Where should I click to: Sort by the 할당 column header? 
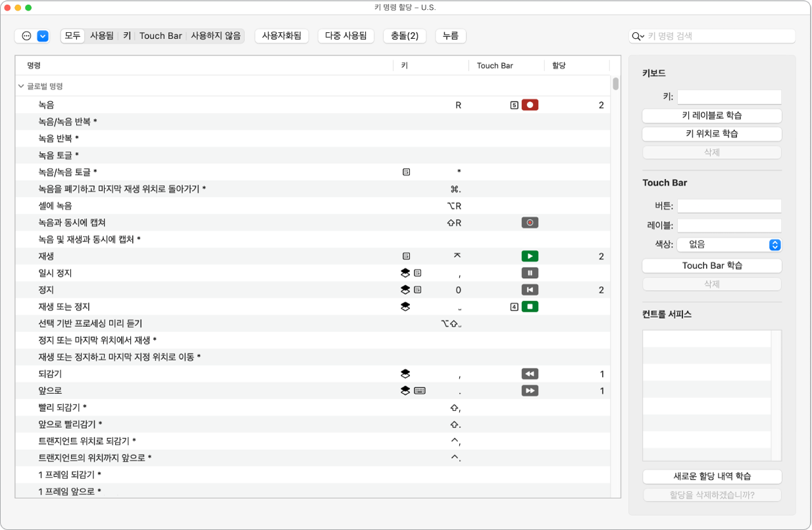pyautogui.click(x=577, y=66)
